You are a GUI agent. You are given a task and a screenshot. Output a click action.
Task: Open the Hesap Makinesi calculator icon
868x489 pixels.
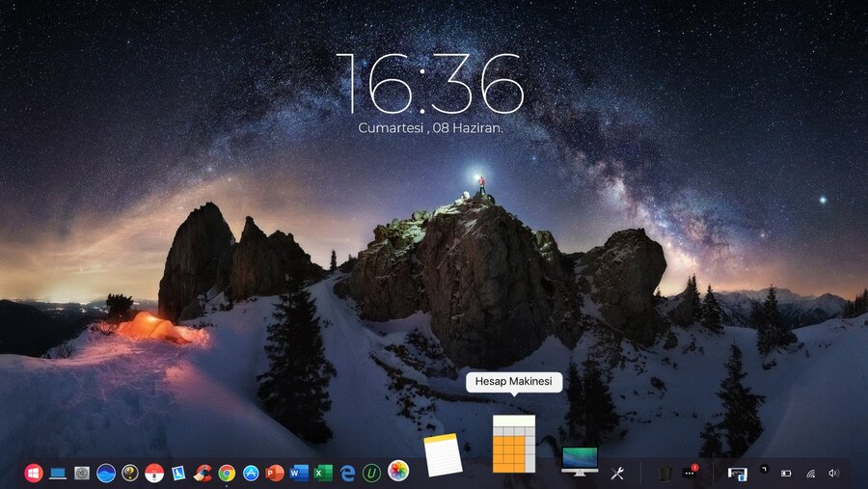coord(513,444)
